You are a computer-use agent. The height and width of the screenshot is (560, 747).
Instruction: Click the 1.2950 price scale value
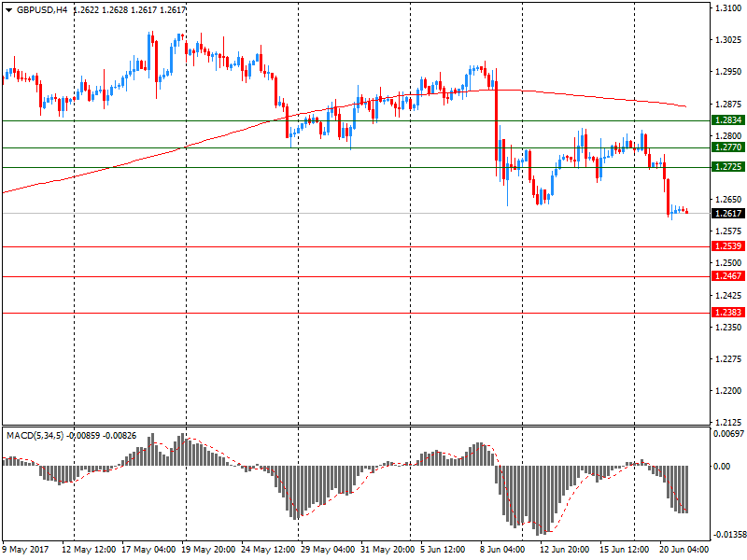728,72
